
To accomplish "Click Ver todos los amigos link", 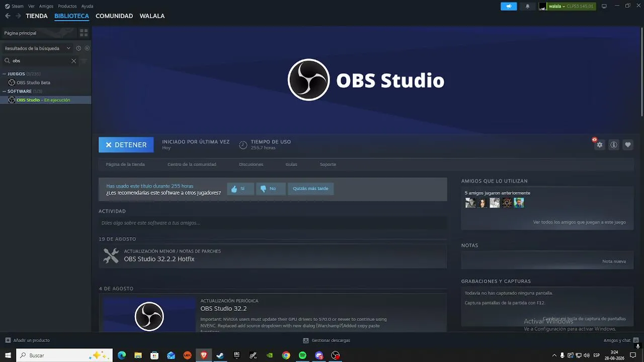I will 580,222.
